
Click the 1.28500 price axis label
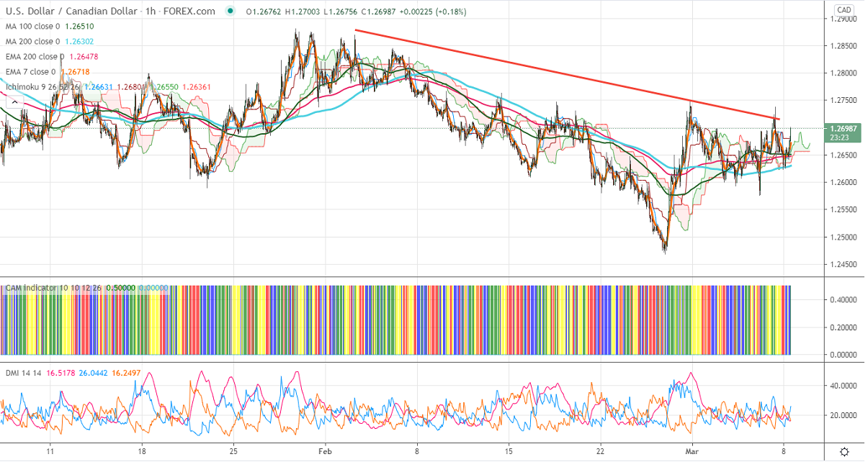tap(843, 46)
